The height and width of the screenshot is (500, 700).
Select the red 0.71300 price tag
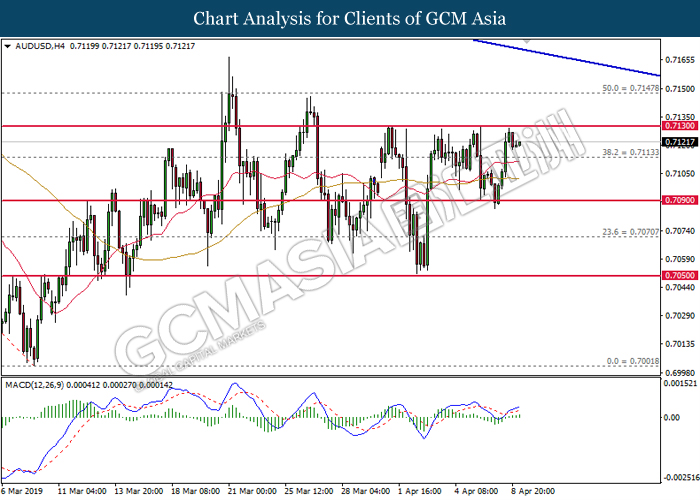pos(680,127)
